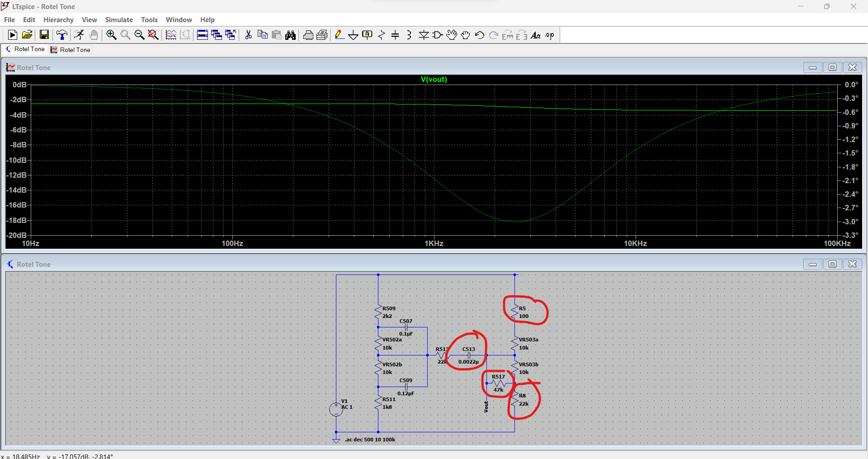Viewport: 868px width, 459px height.
Task: Zoom to fit with the crossed magnifier icon
Action: tap(153, 35)
